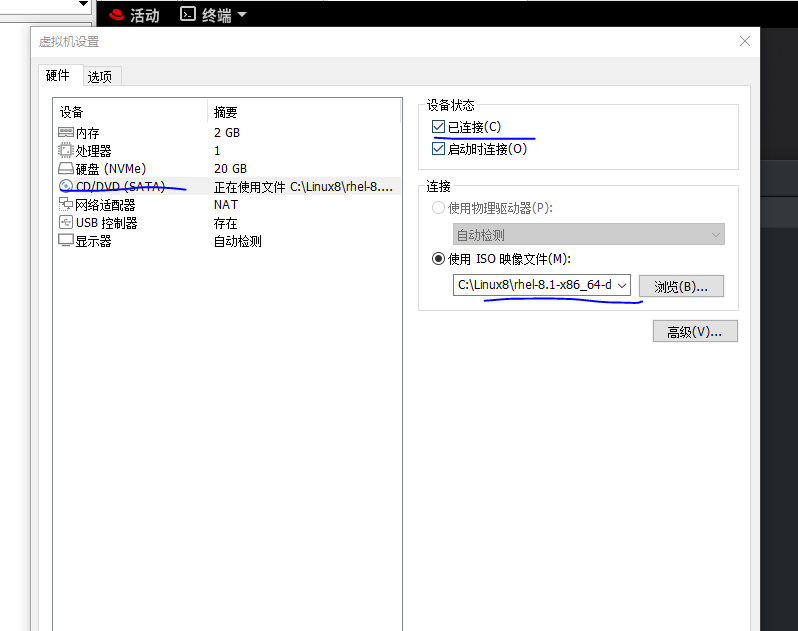The width and height of the screenshot is (798, 631).
Task: Open the 自动检测 physical drive dropdown
Action: coord(588,235)
